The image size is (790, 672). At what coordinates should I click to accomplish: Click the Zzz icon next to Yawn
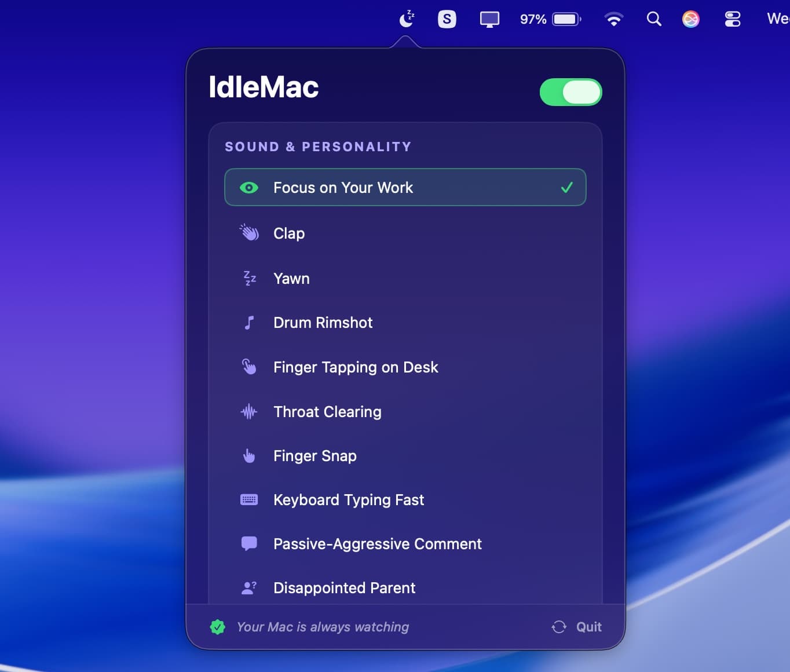click(250, 278)
